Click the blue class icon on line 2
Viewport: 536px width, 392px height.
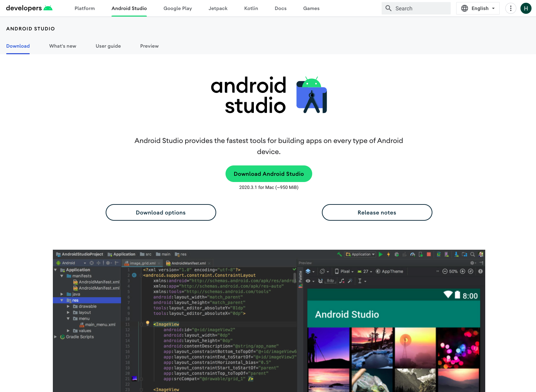click(x=134, y=275)
